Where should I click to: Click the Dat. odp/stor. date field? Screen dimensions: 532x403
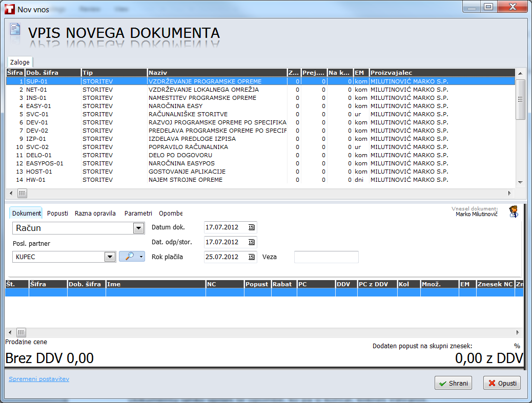point(230,242)
